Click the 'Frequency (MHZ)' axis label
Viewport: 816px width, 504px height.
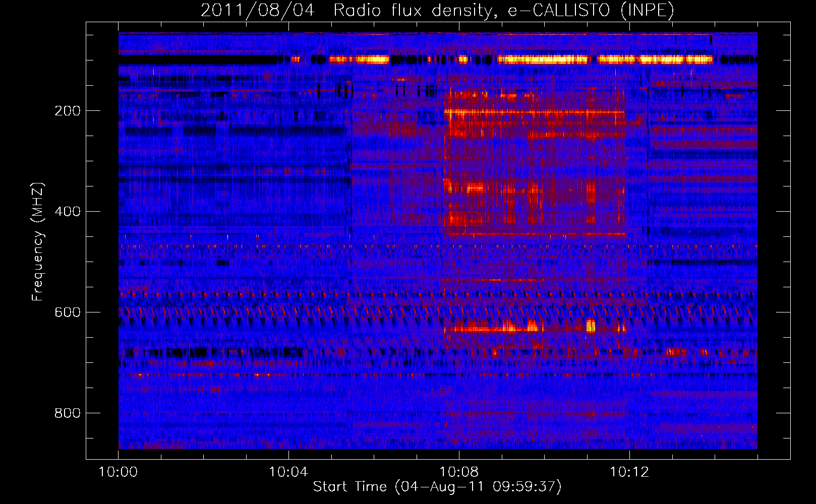point(37,242)
